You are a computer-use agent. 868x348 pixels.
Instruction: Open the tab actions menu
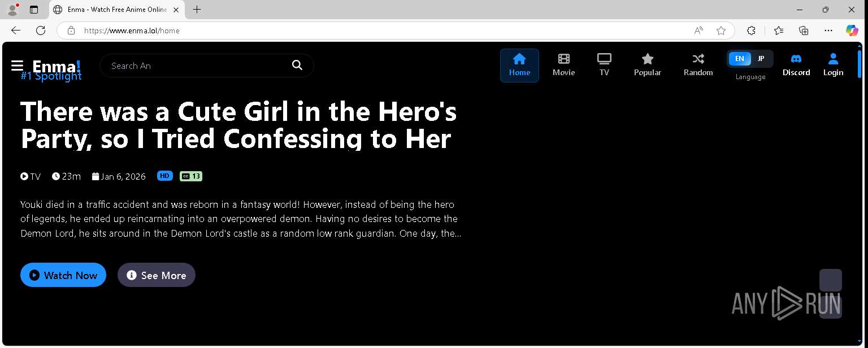click(x=34, y=10)
